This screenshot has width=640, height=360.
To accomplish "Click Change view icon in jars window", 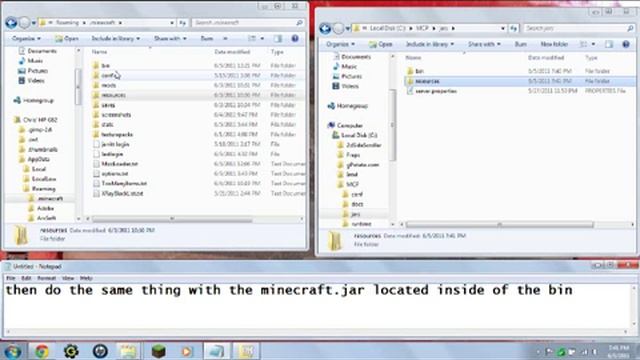I will pyautogui.click(x=583, y=44).
